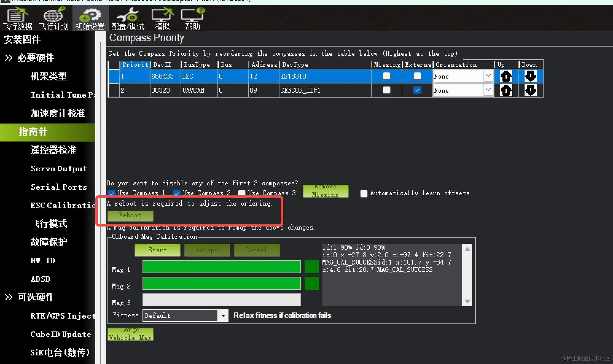This screenshot has height=364, width=613.
Task: Open the Fitness Default dropdown
Action: (x=223, y=316)
